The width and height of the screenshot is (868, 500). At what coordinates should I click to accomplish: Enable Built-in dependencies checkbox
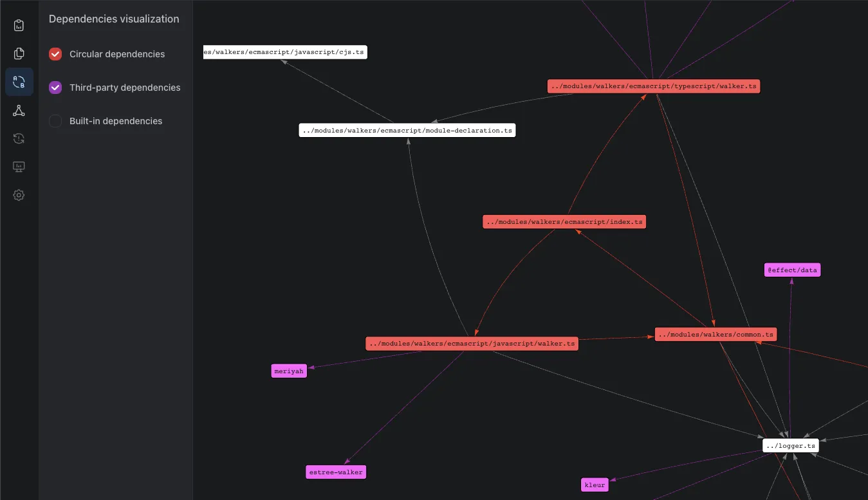click(55, 121)
